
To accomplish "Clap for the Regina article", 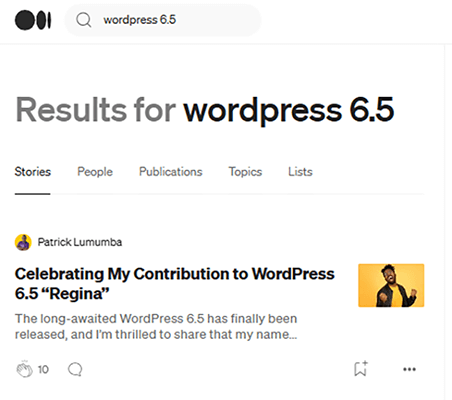I will (x=24, y=369).
